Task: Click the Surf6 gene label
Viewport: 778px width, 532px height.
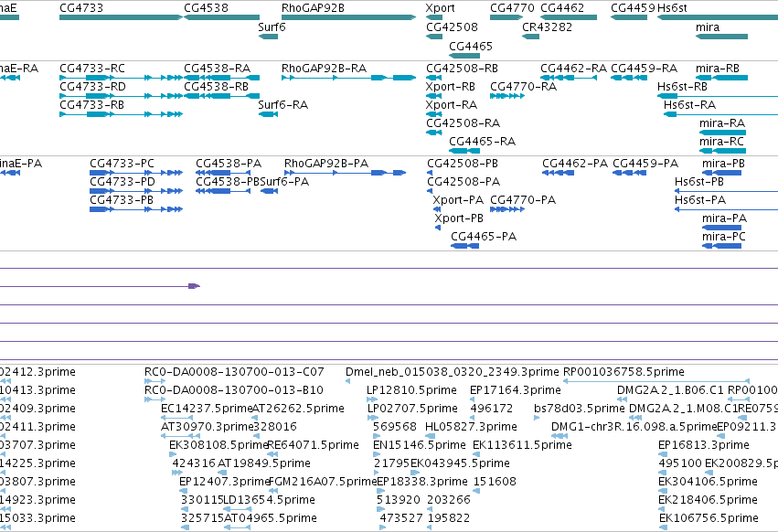Action: pos(272,27)
